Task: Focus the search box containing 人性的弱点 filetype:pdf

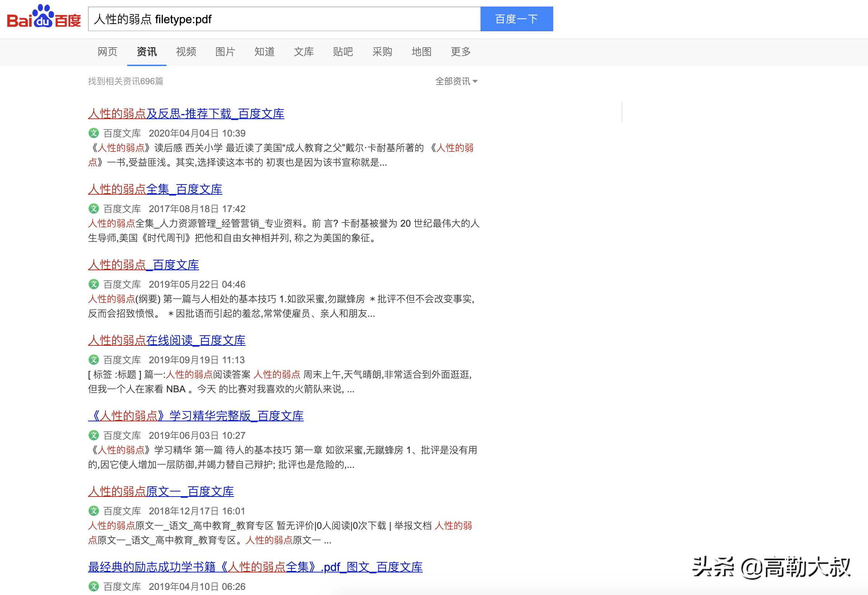Action: pyautogui.click(x=284, y=19)
